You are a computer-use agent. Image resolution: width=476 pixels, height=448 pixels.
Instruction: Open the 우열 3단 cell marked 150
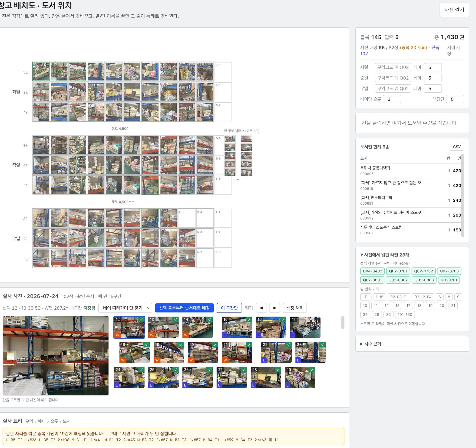tap(150, 218)
